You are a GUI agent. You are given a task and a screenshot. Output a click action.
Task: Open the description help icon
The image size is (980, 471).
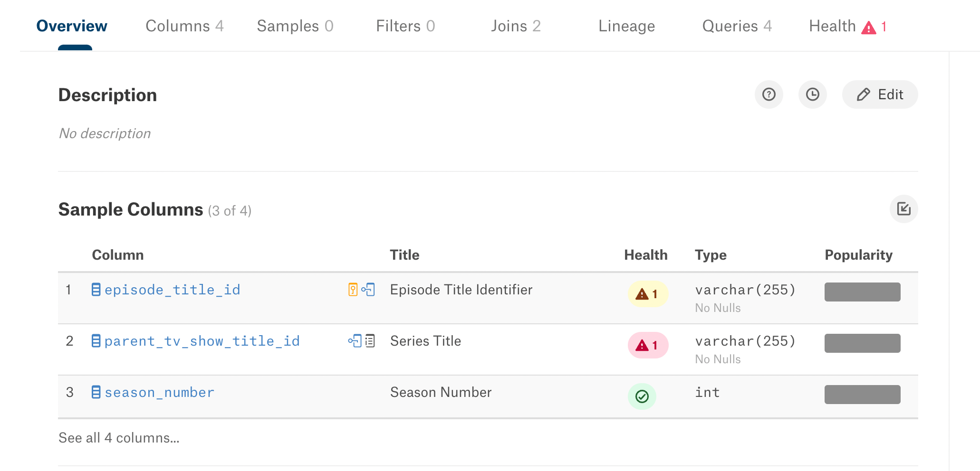769,94
